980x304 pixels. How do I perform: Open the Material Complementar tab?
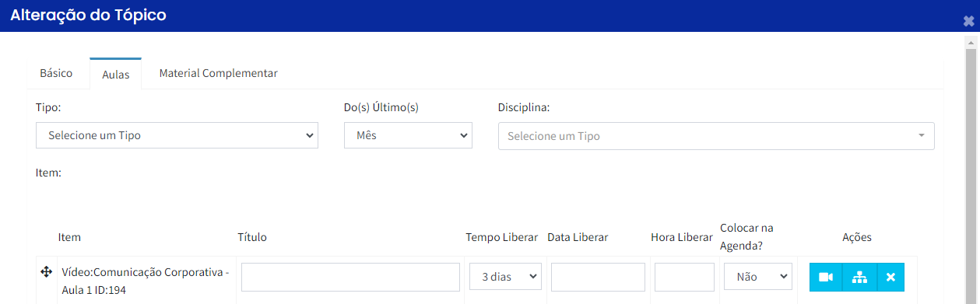(x=218, y=73)
